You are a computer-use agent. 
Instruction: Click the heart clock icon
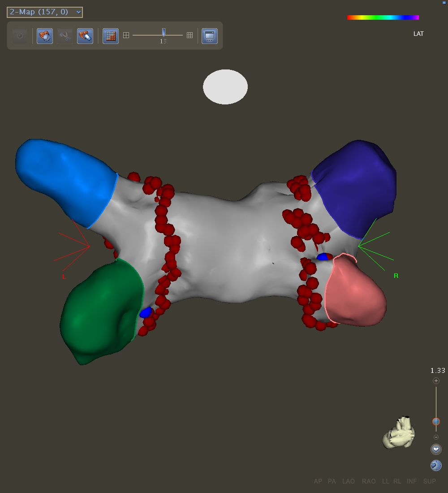click(436, 465)
